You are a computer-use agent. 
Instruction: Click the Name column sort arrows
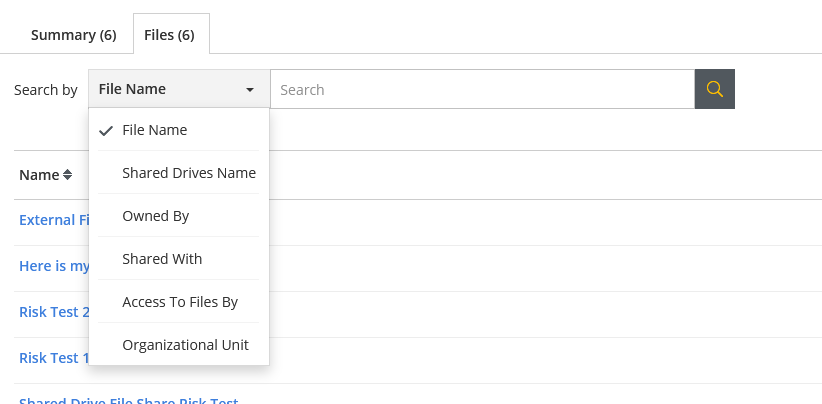point(67,175)
